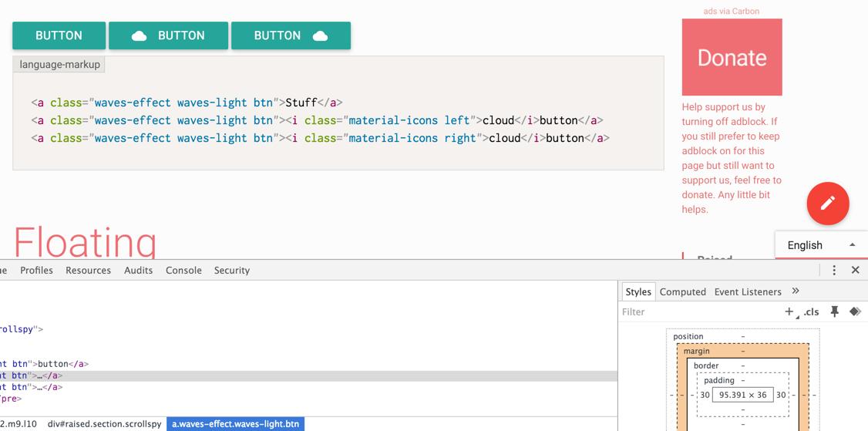Open the Event Listeners tab
The width and height of the screenshot is (868, 431).
point(747,292)
